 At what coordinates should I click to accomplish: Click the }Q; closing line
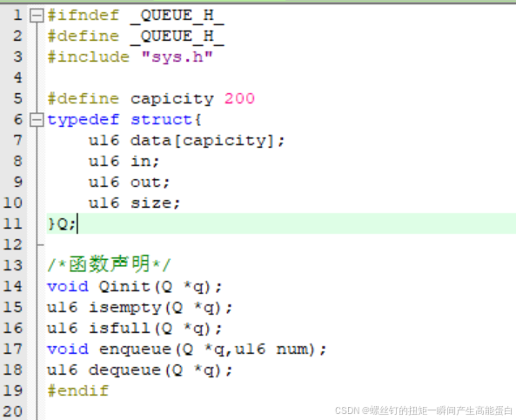click(x=62, y=224)
